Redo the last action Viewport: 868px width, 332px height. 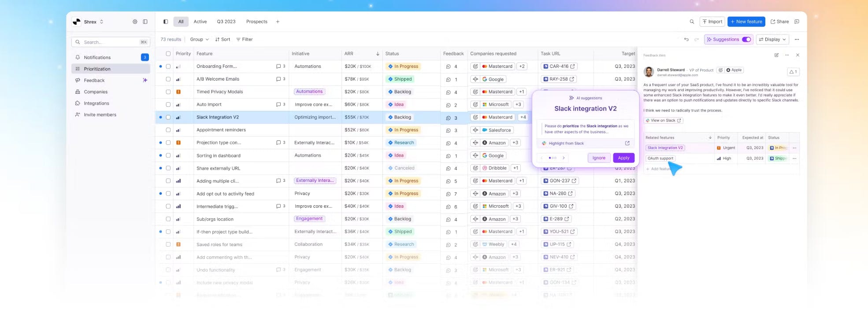[697, 40]
